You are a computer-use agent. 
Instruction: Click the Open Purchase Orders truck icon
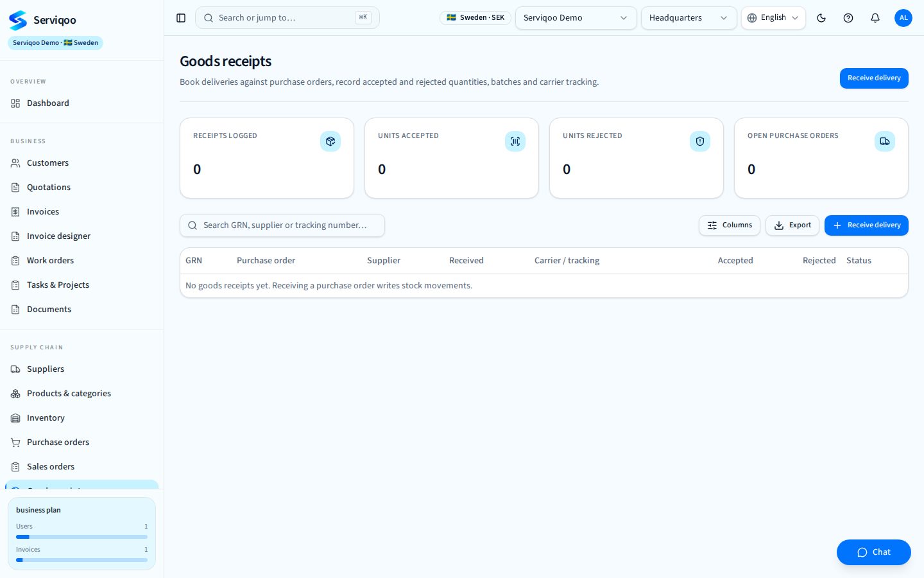(885, 141)
